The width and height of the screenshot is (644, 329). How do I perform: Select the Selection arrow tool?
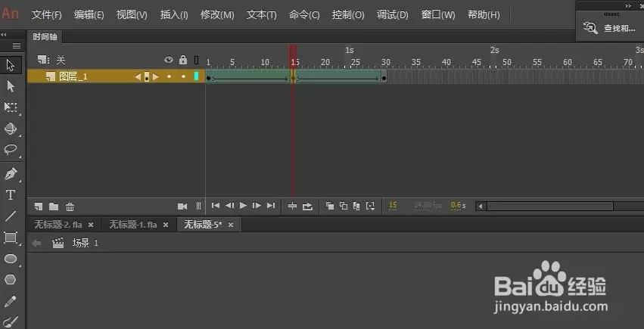tap(11, 65)
